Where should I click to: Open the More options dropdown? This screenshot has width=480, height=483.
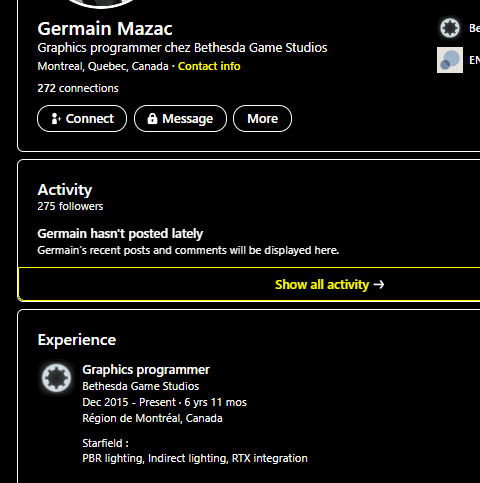pos(262,119)
